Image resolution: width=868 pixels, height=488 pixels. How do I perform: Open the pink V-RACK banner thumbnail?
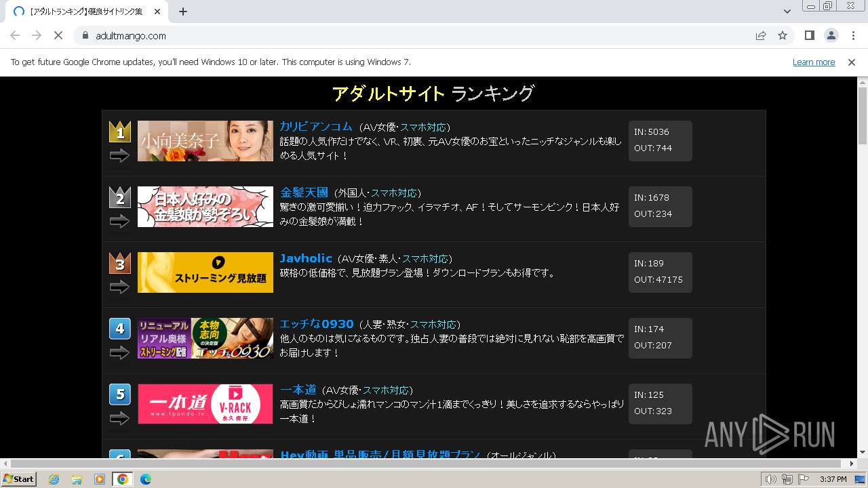pyautogui.click(x=205, y=404)
